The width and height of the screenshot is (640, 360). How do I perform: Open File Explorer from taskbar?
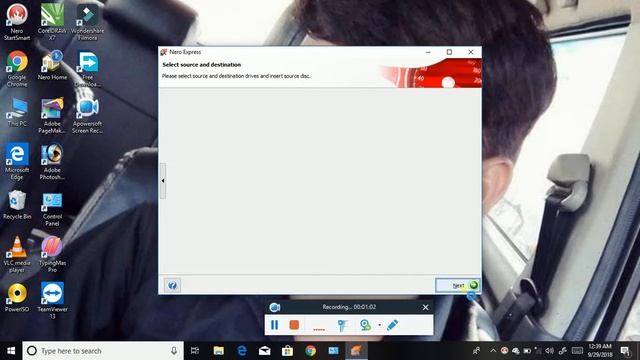point(219,351)
